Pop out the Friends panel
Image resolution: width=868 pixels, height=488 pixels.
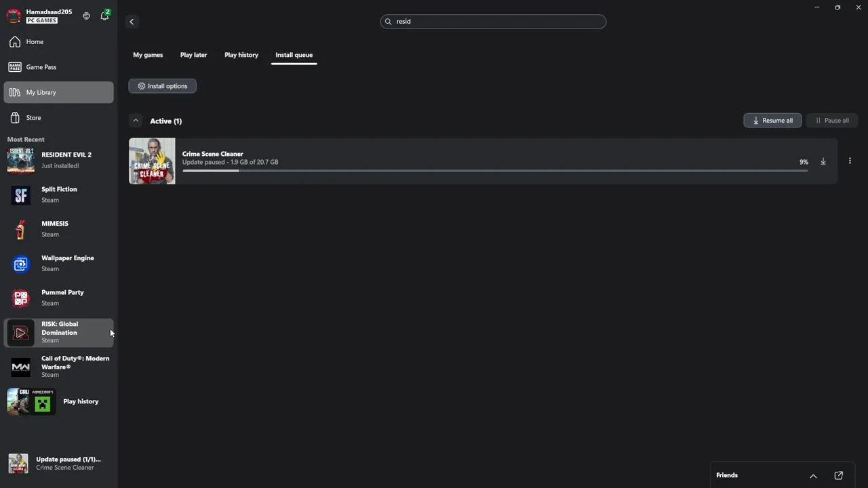coord(839,476)
